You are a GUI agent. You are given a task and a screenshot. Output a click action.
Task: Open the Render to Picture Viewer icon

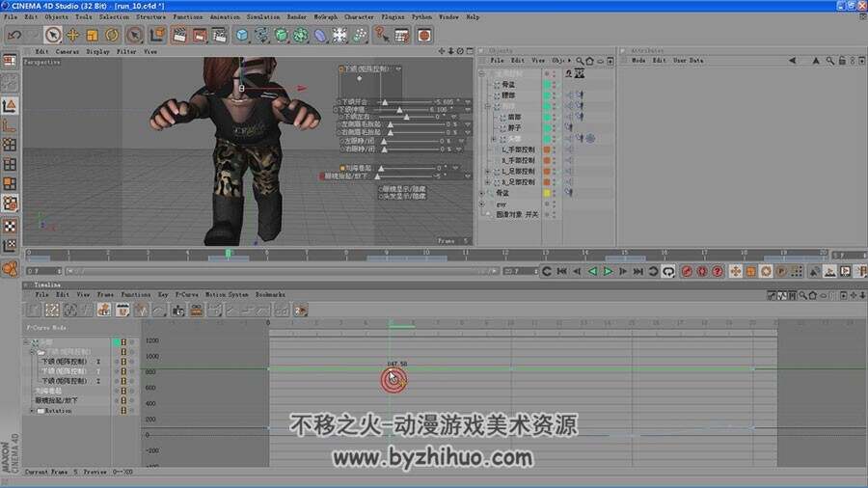(200, 36)
